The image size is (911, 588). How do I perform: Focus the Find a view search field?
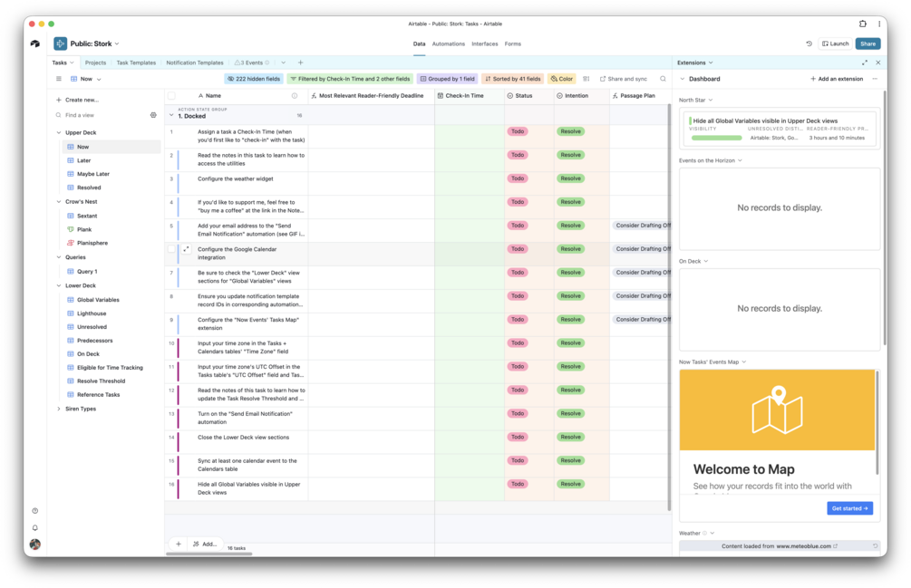pos(102,115)
